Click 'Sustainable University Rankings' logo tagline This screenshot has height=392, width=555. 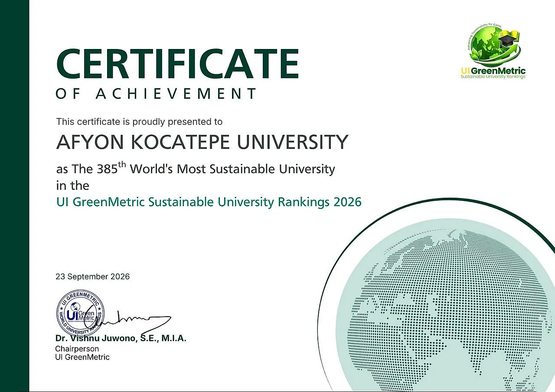493,77
